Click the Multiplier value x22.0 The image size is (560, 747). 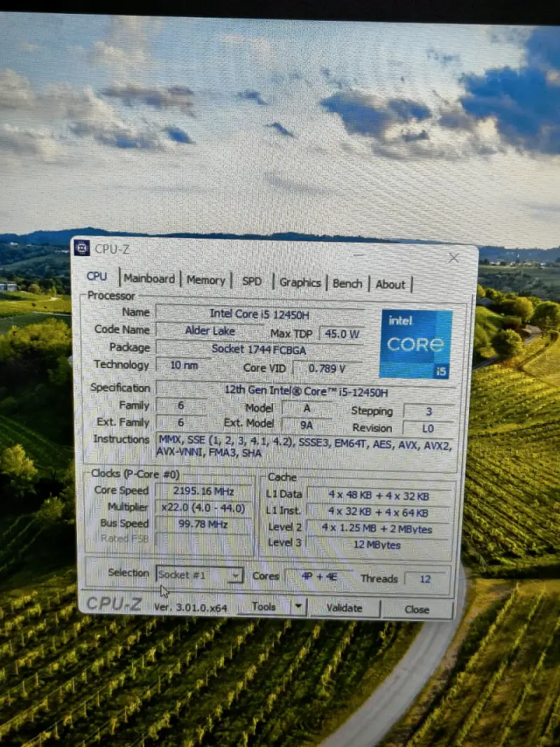tap(204, 508)
